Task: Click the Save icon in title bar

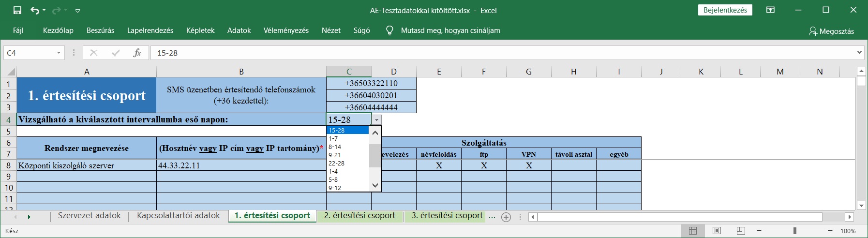Action: point(17,10)
